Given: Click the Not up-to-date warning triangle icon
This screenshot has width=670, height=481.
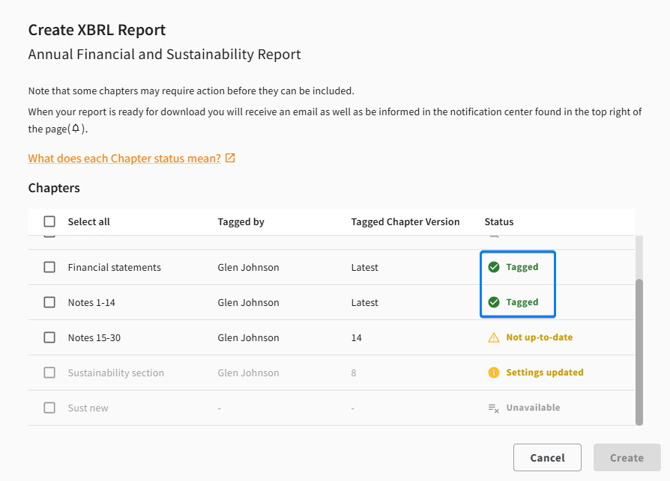Looking at the screenshot, I should (x=493, y=338).
